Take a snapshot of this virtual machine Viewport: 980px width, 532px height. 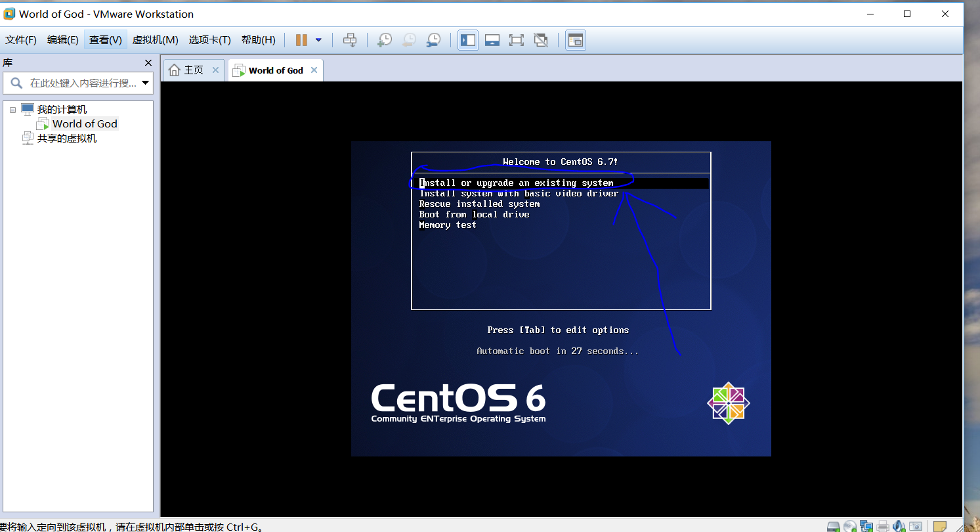click(385, 40)
